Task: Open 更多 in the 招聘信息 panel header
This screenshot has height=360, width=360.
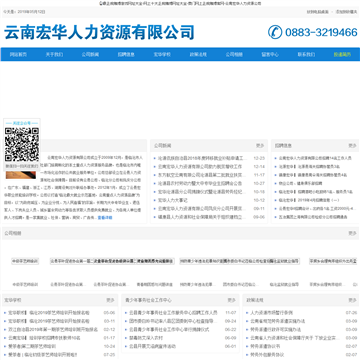Action: 353,146
